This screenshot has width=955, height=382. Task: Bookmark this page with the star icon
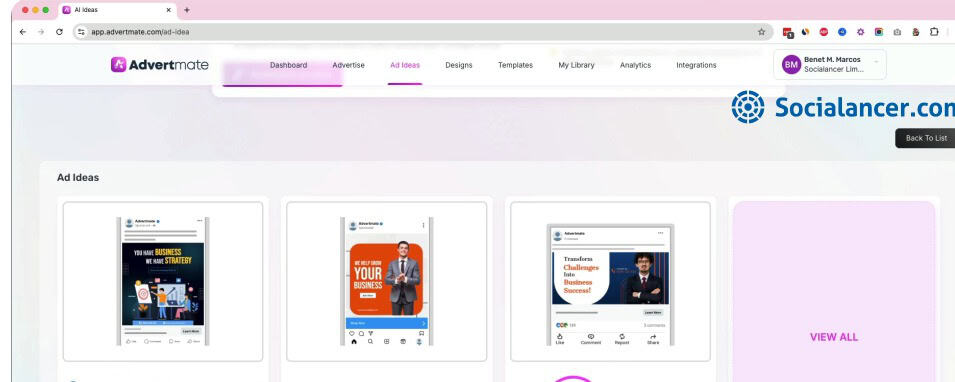pyautogui.click(x=761, y=32)
